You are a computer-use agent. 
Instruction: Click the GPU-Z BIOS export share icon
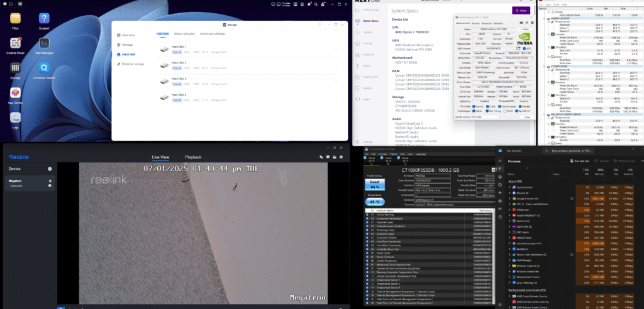click(518, 48)
